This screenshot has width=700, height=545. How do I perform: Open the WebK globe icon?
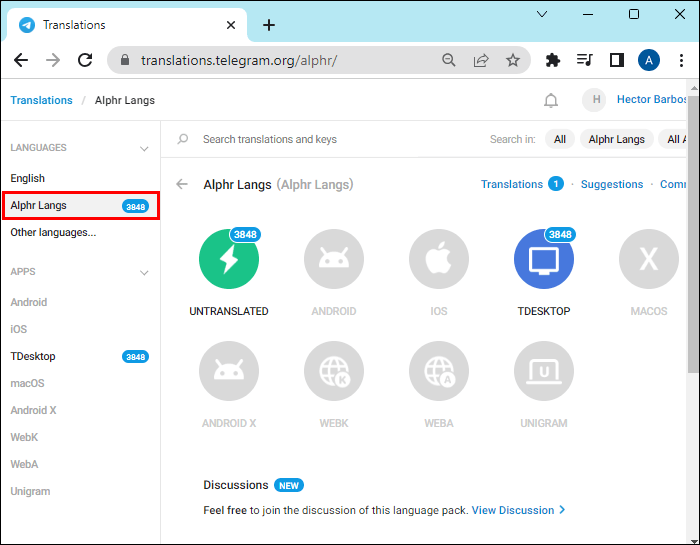(334, 371)
